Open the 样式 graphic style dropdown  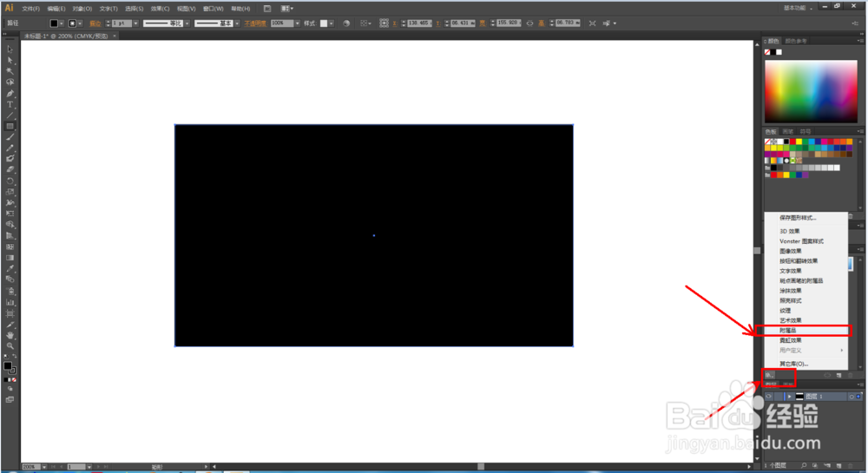coord(332,23)
